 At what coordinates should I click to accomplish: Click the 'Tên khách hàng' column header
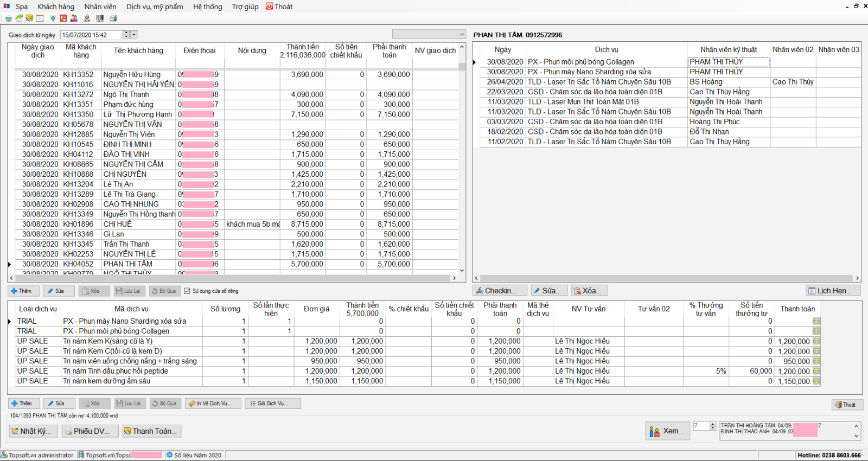138,50
